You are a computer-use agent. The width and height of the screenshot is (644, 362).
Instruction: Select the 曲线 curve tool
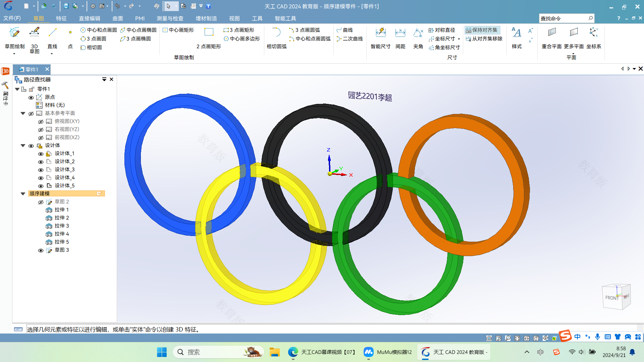click(344, 30)
